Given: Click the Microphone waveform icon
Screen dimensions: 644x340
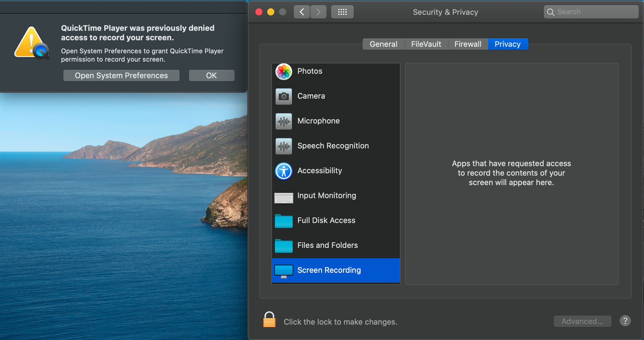Looking at the screenshot, I should 283,121.
